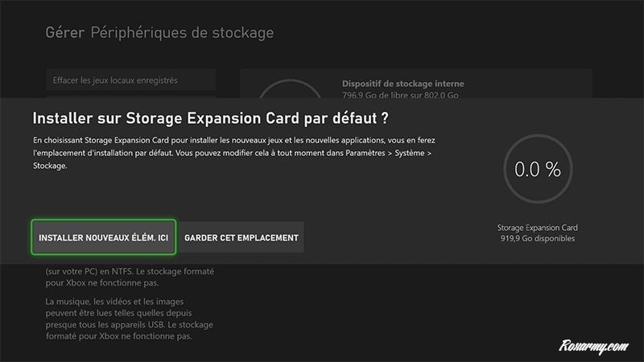Click the Storage Expansion Card label below the ring
Viewport: 644px width, 362px height.
tap(537, 228)
